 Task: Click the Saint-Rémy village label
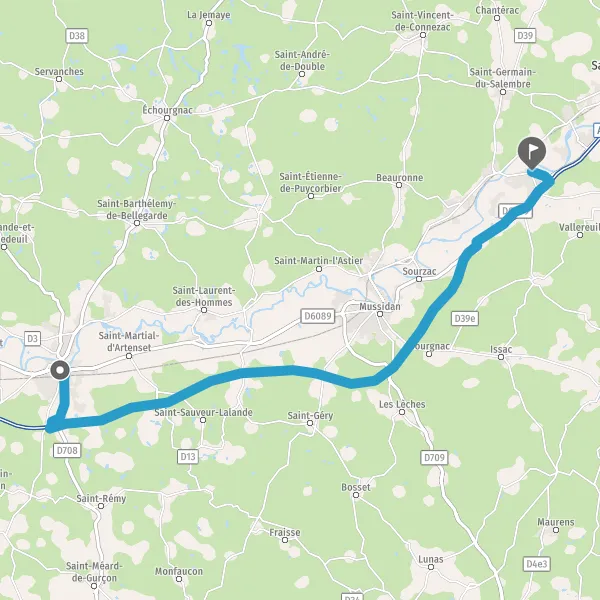point(101,499)
